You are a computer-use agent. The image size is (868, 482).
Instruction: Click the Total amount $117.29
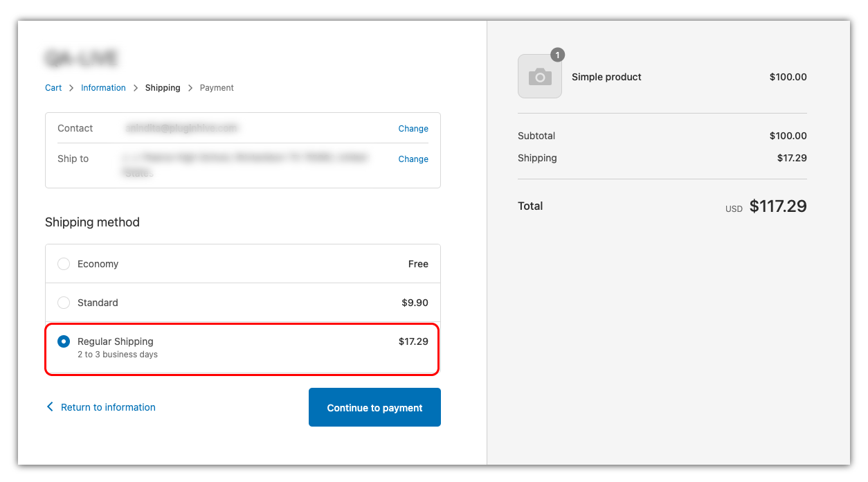(778, 206)
